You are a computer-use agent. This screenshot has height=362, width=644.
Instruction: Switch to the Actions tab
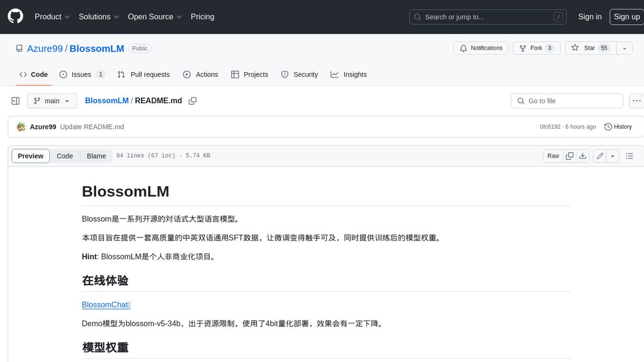pos(200,74)
